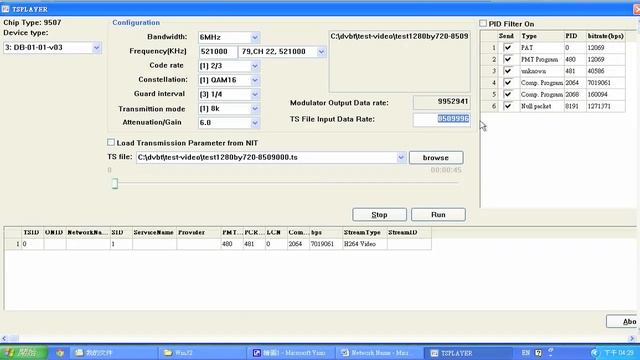
Task: Click the Provider column header
Action: (198, 232)
